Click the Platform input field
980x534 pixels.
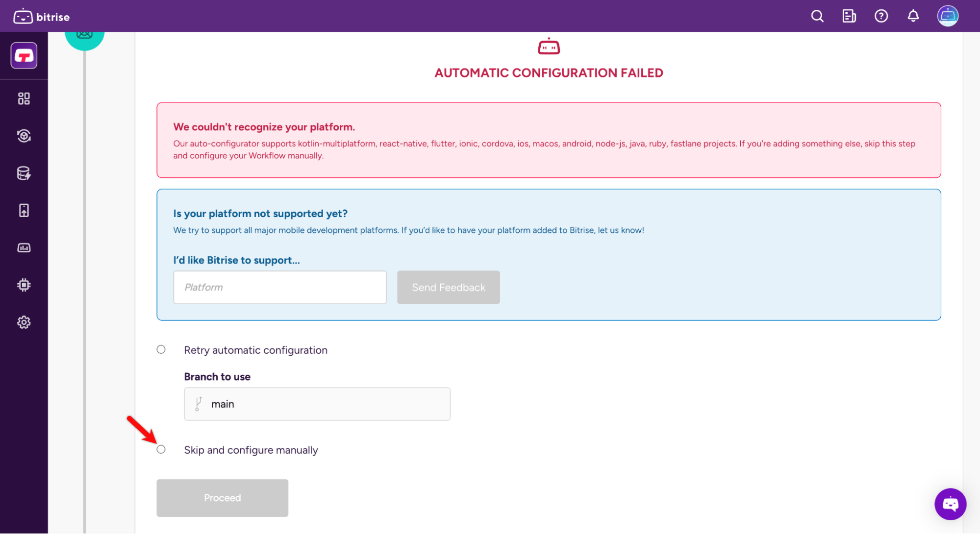[x=280, y=288]
